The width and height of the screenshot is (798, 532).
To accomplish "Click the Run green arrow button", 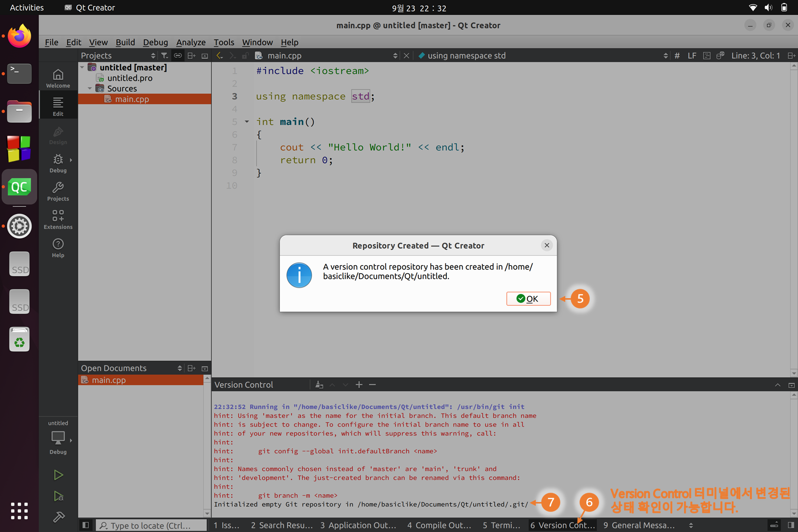I will pyautogui.click(x=58, y=475).
